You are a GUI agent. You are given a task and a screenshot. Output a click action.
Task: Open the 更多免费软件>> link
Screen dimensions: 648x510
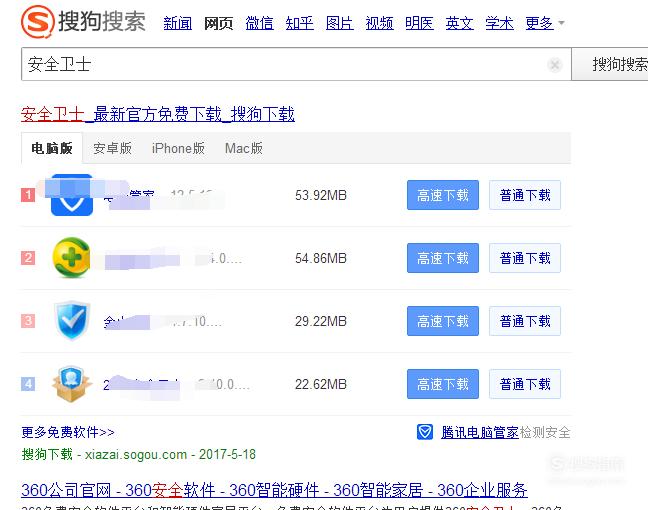click(68, 432)
